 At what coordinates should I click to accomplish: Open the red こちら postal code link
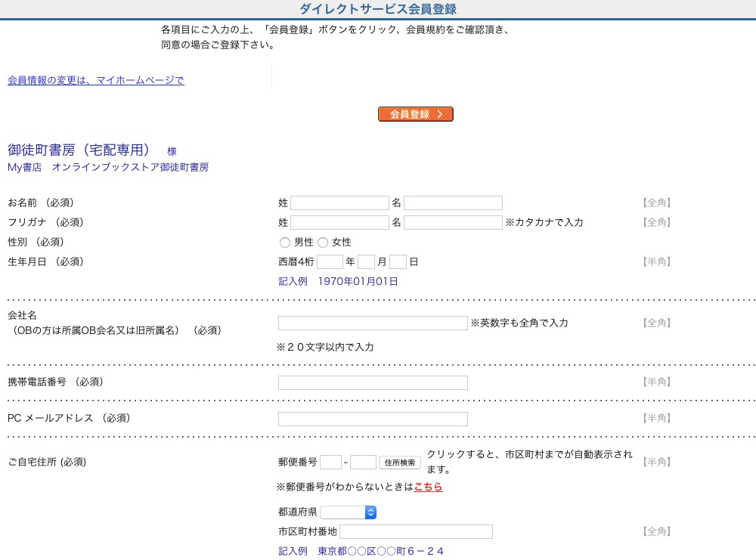(x=428, y=487)
